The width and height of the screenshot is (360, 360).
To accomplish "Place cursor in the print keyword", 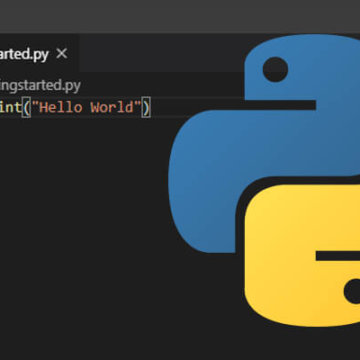I will (x=11, y=108).
